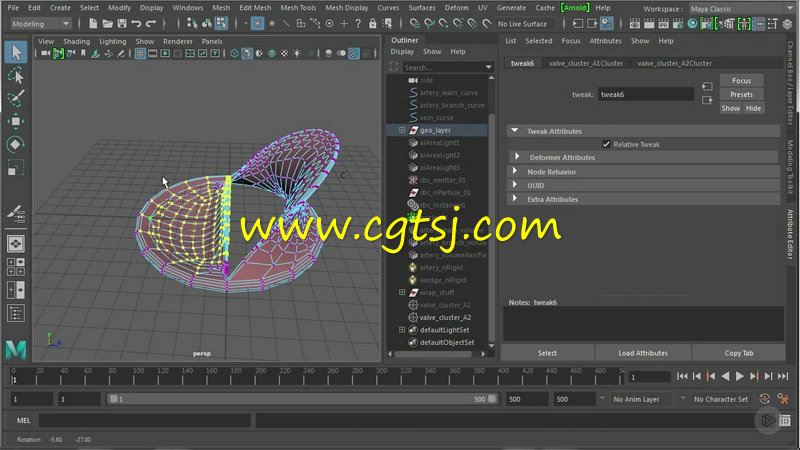
Task: Click the Load Attributes button
Action: pos(643,353)
